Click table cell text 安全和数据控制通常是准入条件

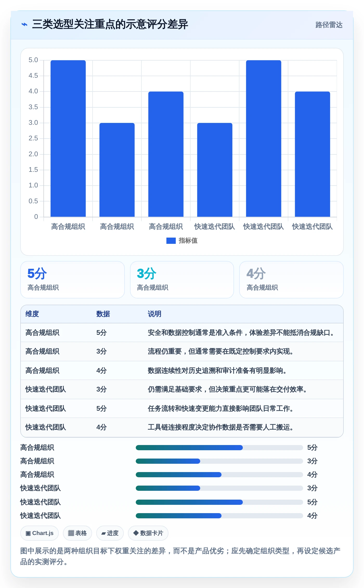coord(195,333)
